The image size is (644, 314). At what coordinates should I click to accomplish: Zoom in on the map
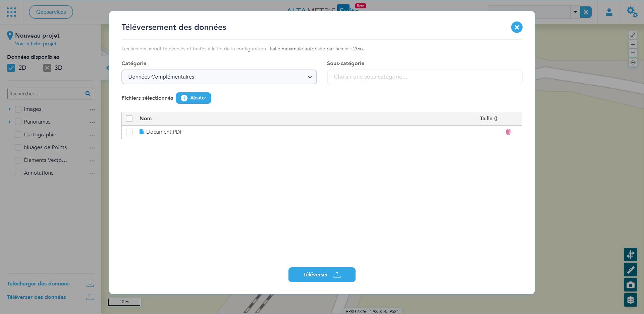[633, 44]
